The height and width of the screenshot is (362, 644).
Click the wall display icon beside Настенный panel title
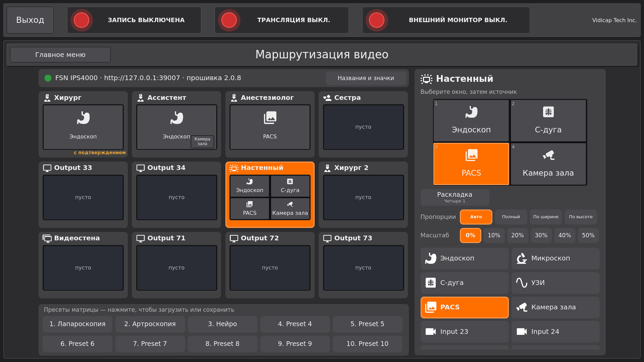pyautogui.click(x=426, y=79)
